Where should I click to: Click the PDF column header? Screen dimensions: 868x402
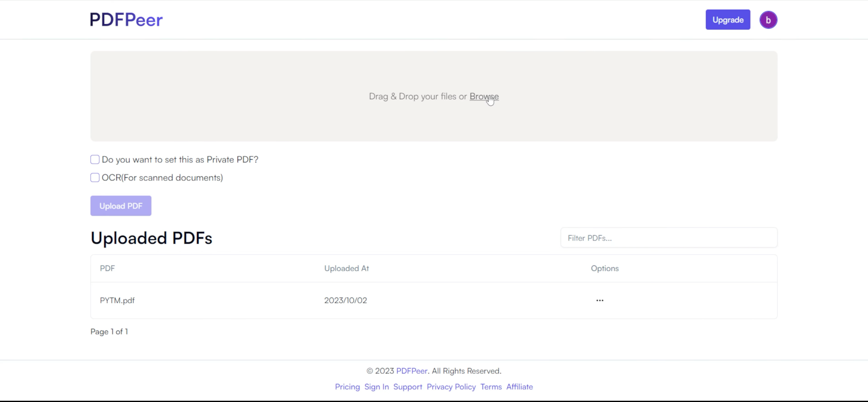point(107,268)
